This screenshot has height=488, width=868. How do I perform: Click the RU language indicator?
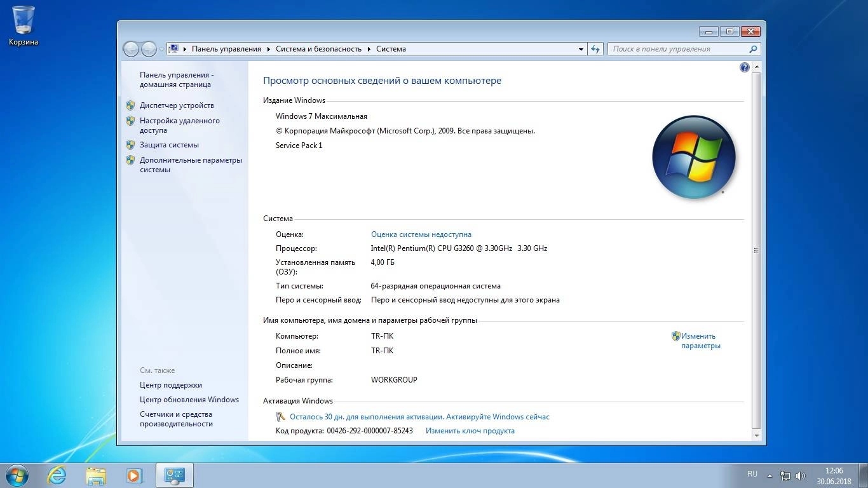click(x=752, y=474)
